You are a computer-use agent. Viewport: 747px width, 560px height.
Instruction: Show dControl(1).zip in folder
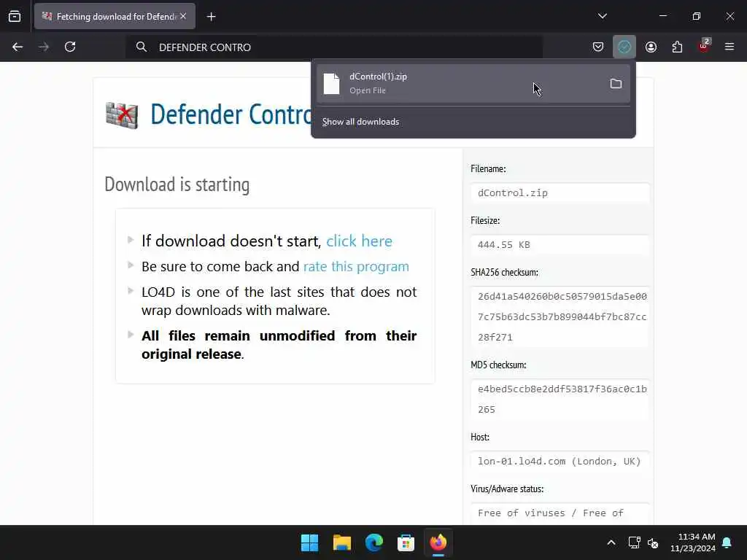pyautogui.click(x=616, y=84)
